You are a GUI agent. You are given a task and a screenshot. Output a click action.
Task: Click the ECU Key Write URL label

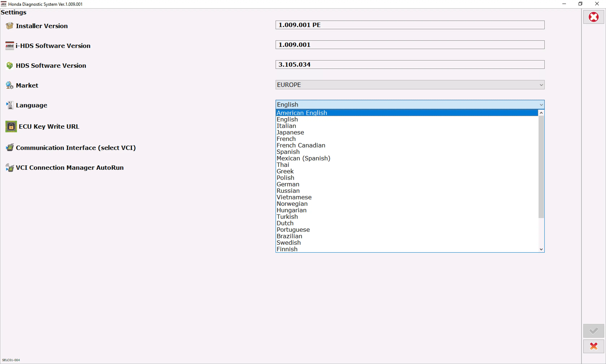pyautogui.click(x=49, y=126)
